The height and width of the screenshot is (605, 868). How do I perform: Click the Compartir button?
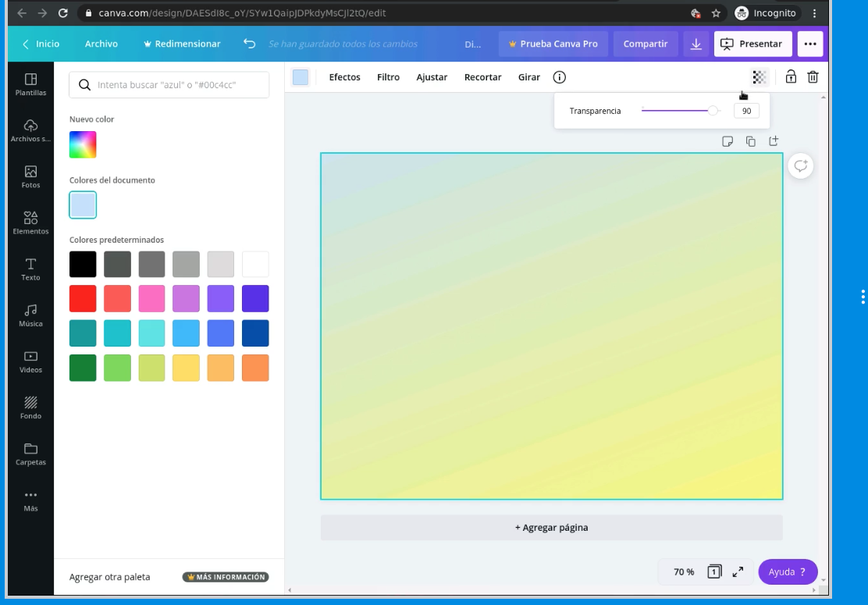point(646,44)
